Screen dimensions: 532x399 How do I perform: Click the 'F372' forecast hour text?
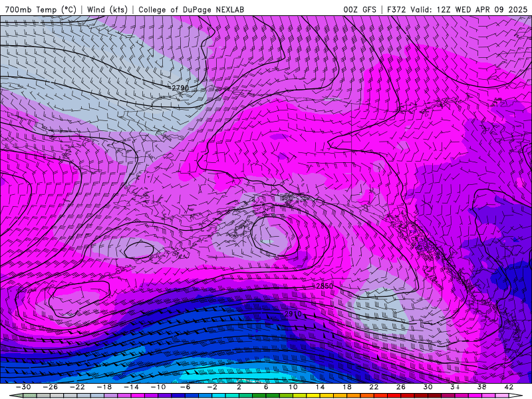[x=396, y=9]
